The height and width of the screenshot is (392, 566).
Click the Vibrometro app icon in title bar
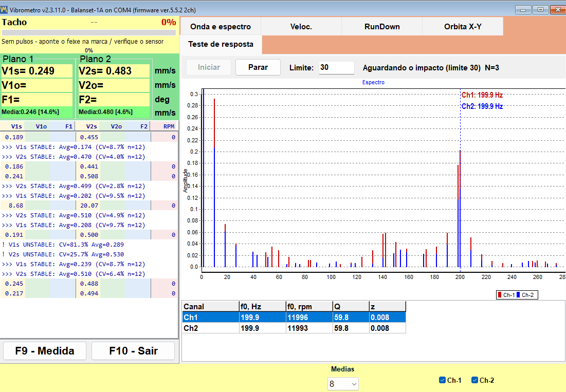coord(4,10)
